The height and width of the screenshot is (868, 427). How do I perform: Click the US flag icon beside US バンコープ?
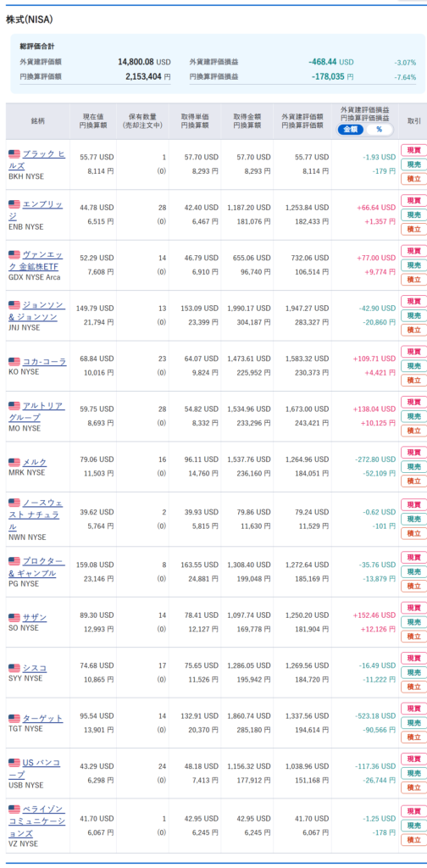(x=14, y=763)
